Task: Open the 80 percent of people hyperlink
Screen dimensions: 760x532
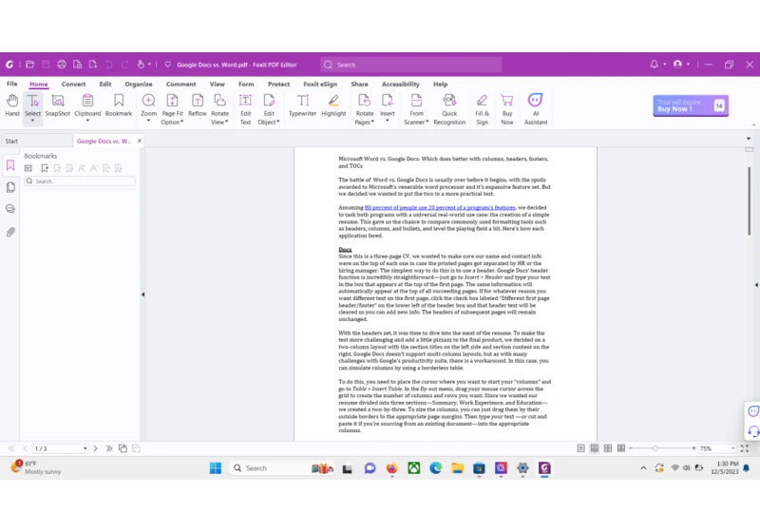Action: (x=440, y=207)
